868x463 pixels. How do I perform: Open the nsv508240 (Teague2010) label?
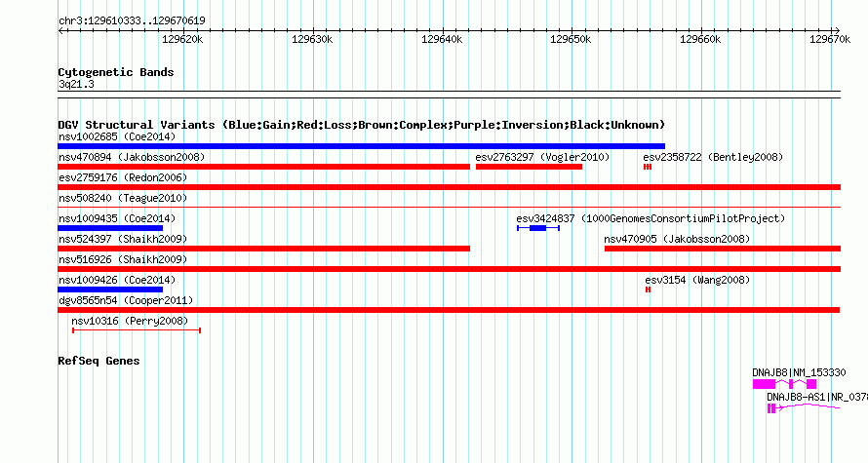[x=123, y=198]
